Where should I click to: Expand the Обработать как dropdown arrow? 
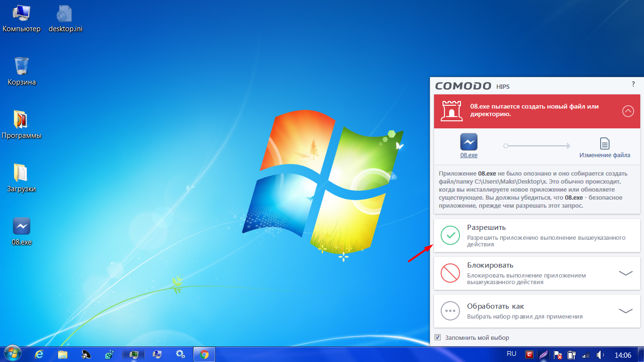click(625, 311)
